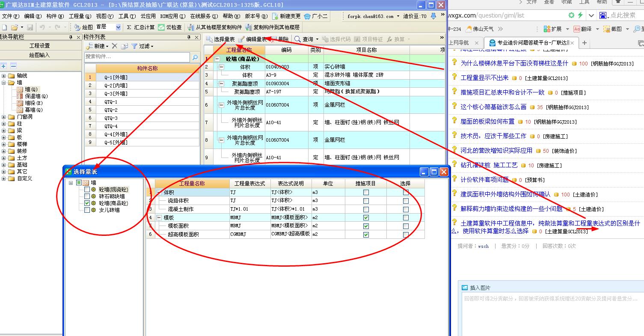Click the 汇总计算 sigma icon

[129, 27]
